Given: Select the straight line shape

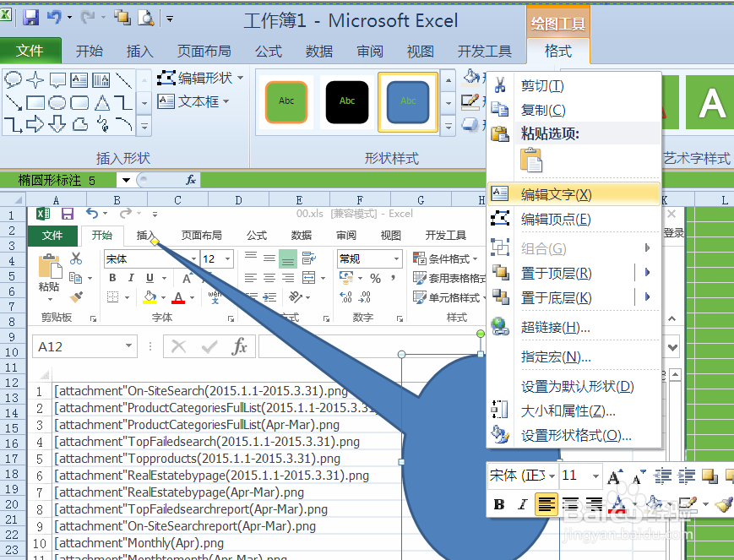Looking at the screenshot, I should (x=123, y=80).
